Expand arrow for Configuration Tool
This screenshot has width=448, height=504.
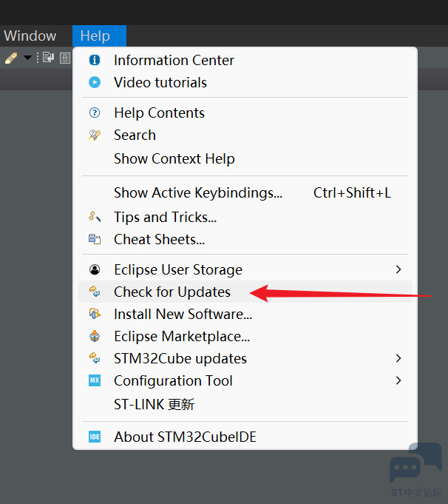[398, 380]
